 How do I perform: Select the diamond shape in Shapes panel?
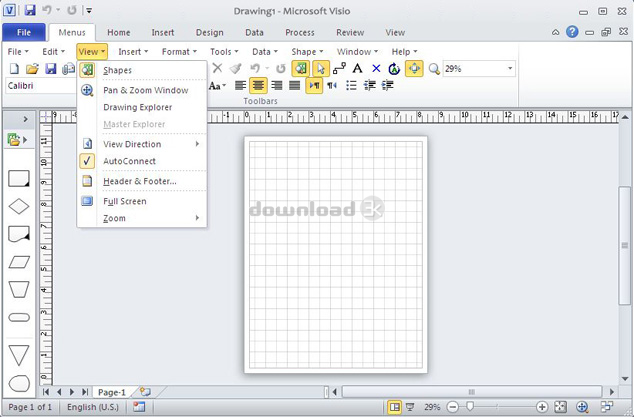click(x=19, y=206)
